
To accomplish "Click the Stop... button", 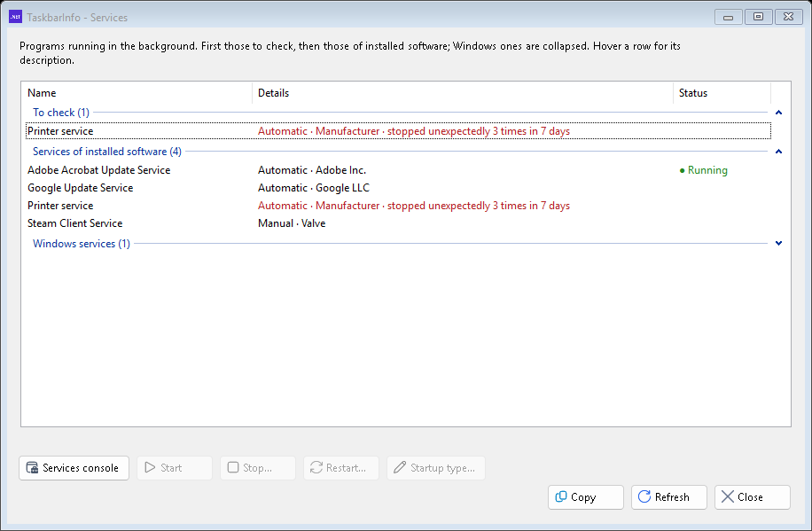I will pyautogui.click(x=258, y=468).
